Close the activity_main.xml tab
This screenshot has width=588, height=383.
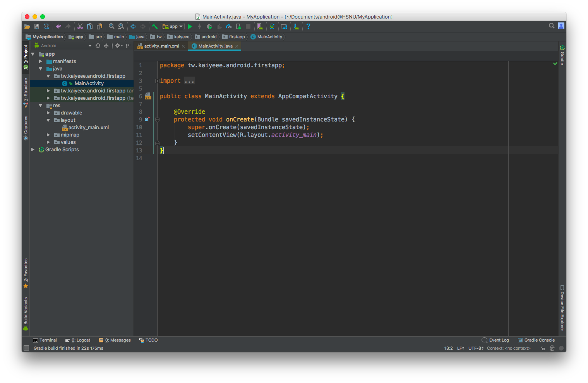[183, 46]
